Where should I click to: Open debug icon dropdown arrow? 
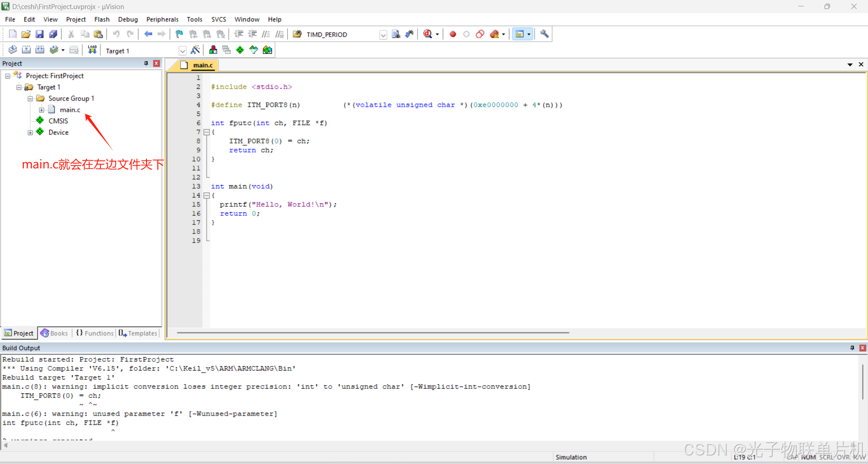pyautogui.click(x=437, y=34)
